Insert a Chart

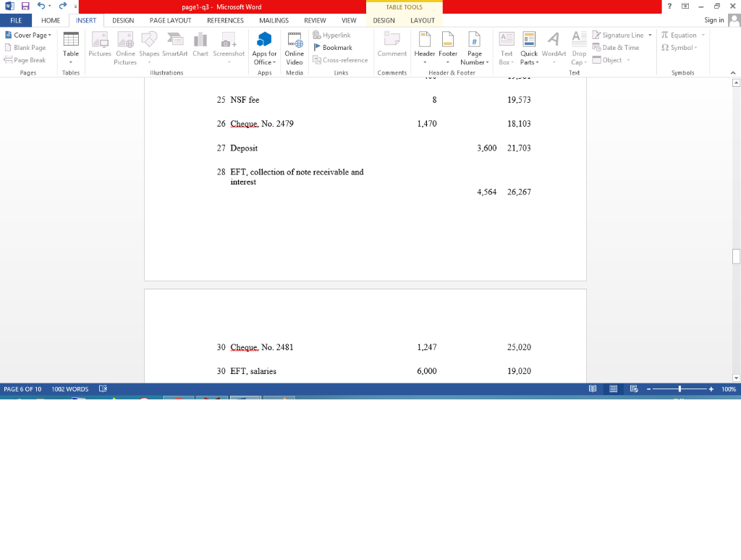click(200, 45)
